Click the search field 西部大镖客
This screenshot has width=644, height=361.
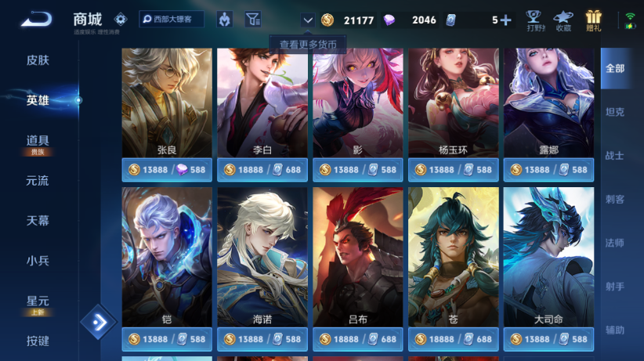click(x=172, y=20)
